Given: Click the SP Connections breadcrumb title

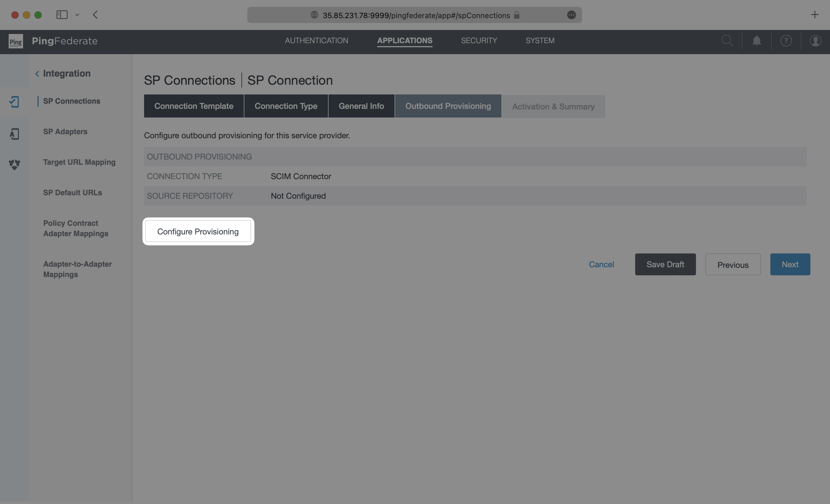Looking at the screenshot, I should (189, 80).
